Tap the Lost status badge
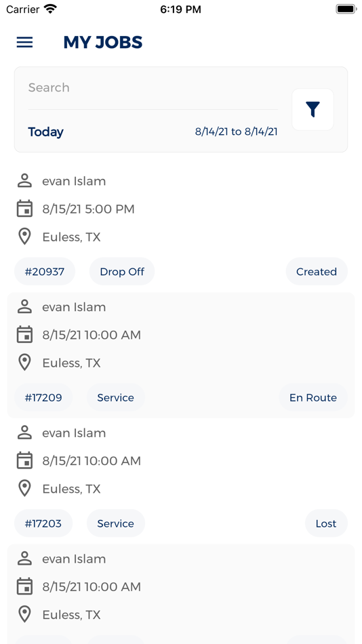Viewport: 362px width, 644px height. coord(326,523)
